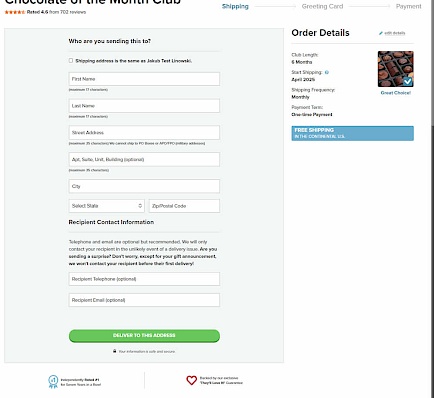The height and width of the screenshot is (398, 435).
Task: Click the pencil icon beside edit details
Action: click(x=381, y=33)
